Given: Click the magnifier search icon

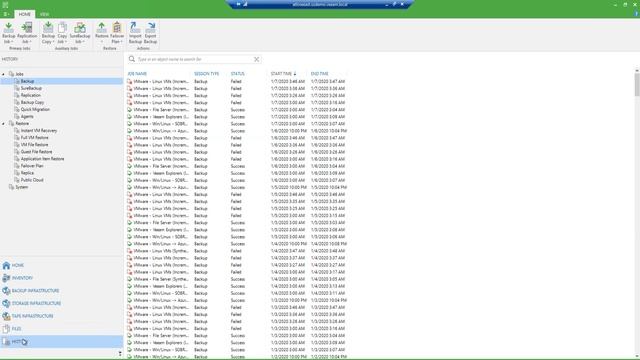Looking at the screenshot, I should (x=132, y=59).
